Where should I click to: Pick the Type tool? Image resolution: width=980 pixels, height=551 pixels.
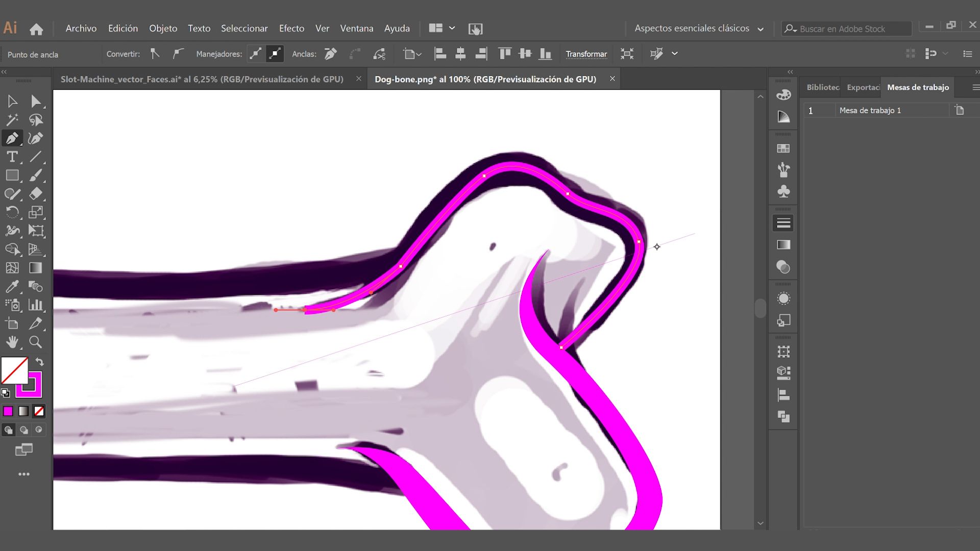tap(12, 157)
